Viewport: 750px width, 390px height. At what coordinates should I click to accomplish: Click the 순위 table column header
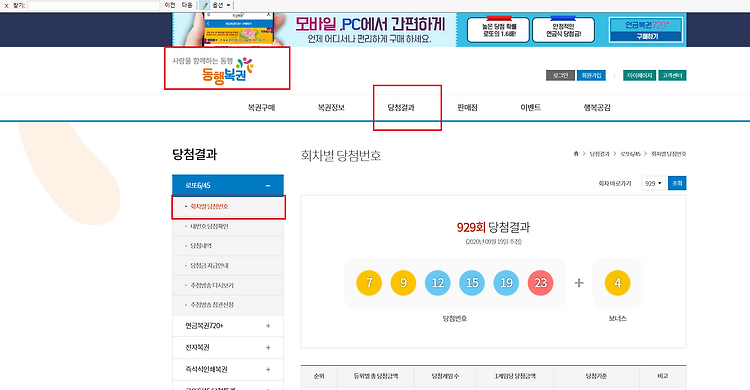point(319,377)
